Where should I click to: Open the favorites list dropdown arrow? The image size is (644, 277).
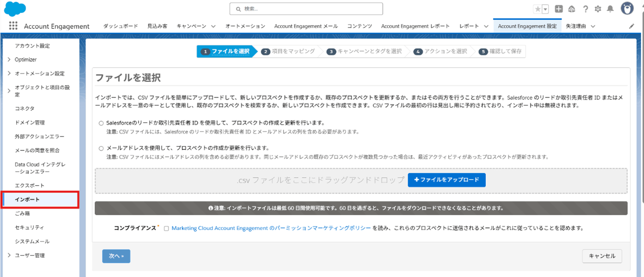(545, 9)
